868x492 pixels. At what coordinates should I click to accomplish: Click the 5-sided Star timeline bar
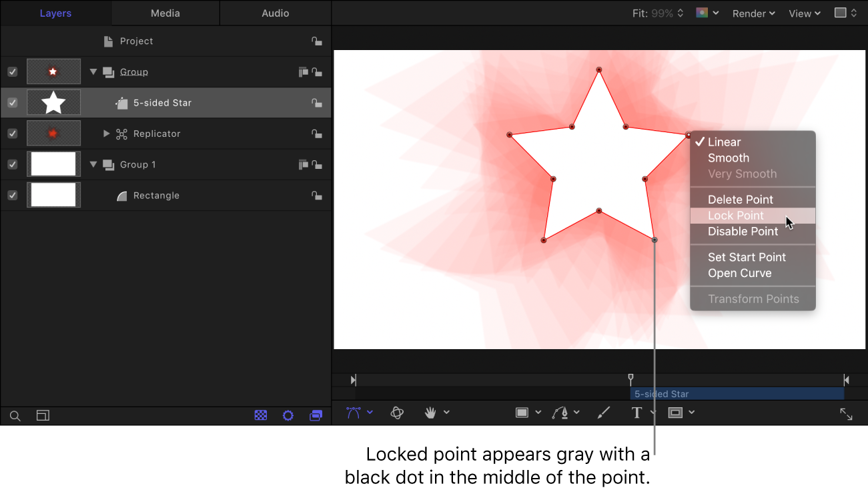pos(737,394)
